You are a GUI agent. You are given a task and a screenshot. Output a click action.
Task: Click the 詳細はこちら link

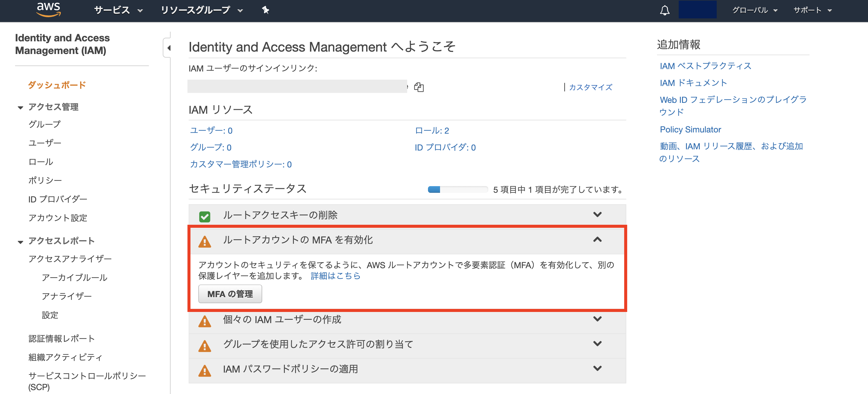(336, 276)
